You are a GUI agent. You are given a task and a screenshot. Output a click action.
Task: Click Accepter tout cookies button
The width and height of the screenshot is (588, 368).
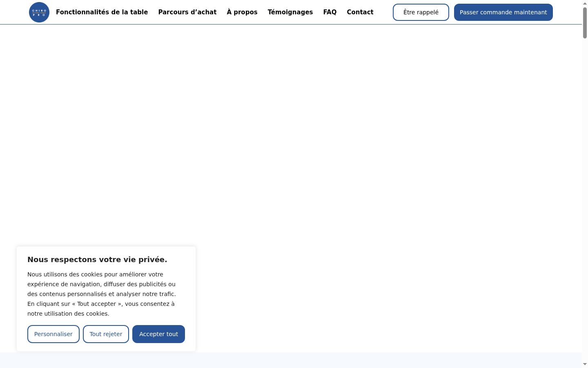[159, 334]
